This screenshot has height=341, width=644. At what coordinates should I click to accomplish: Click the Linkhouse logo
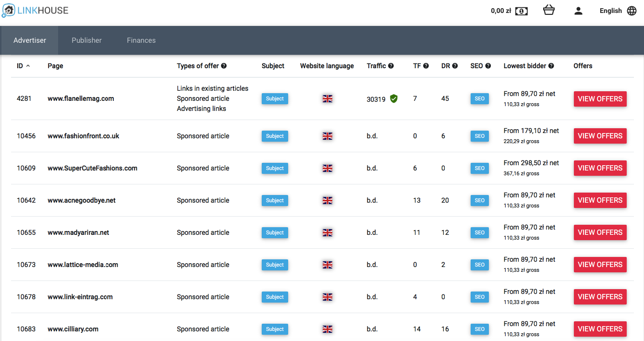(x=35, y=11)
